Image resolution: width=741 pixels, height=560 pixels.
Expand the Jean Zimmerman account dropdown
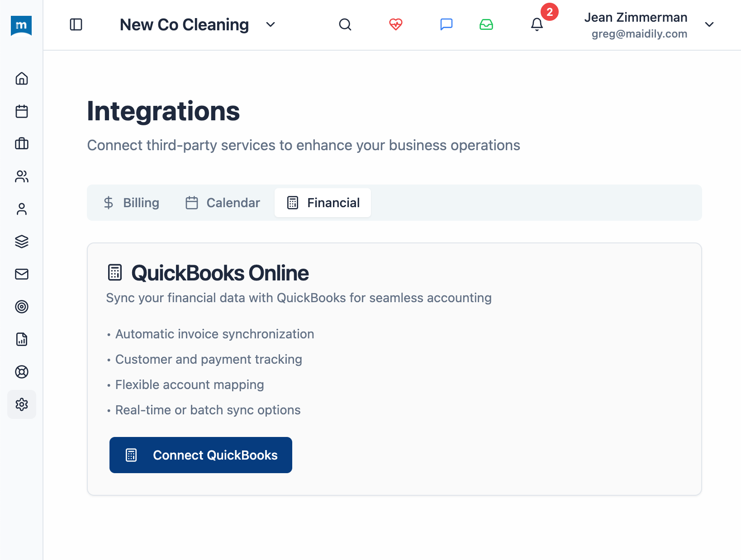[x=709, y=25]
